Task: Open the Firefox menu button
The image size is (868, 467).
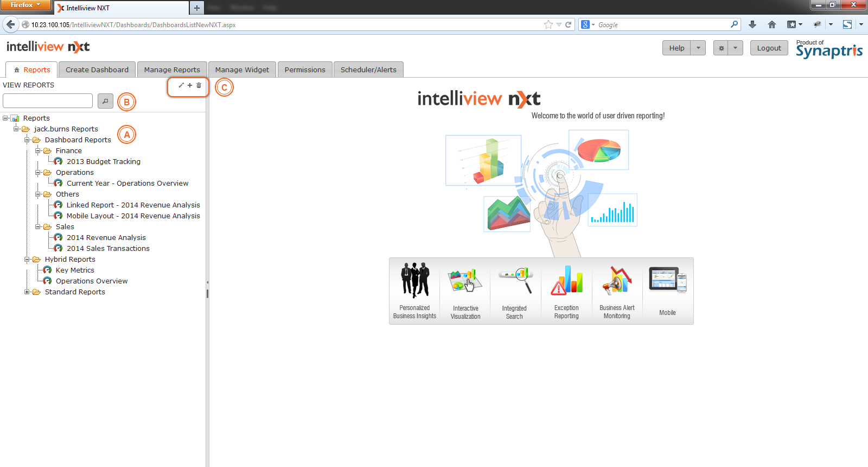Action: [25, 5]
